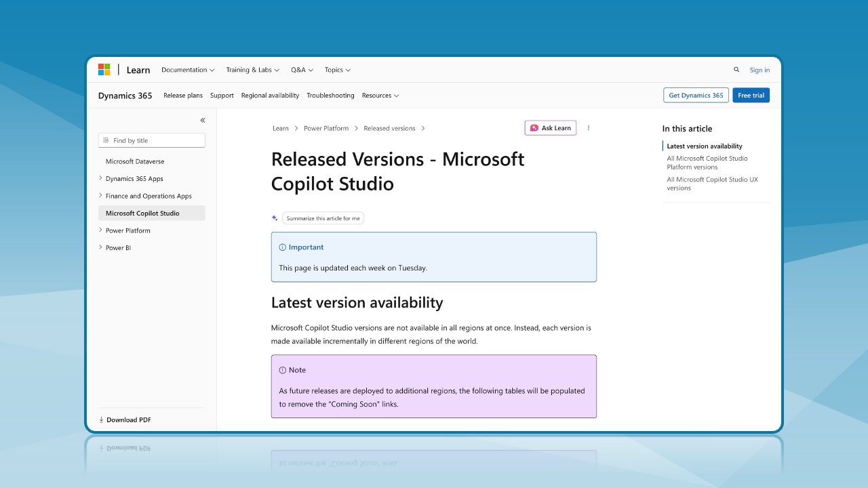Image resolution: width=868 pixels, height=488 pixels.
Task: Select Microsoft Copilot Studio in sidebar
Action: (x=152, y=213)
